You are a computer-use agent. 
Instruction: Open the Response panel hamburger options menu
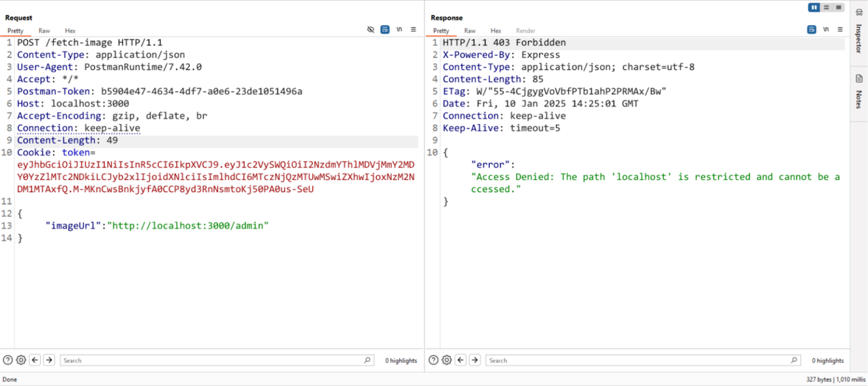click(840, 29)
